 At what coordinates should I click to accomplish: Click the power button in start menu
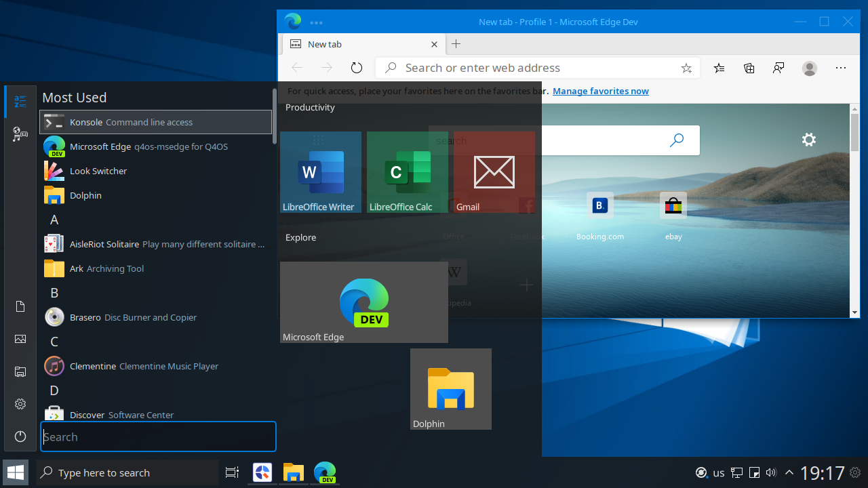click(20, 436)
